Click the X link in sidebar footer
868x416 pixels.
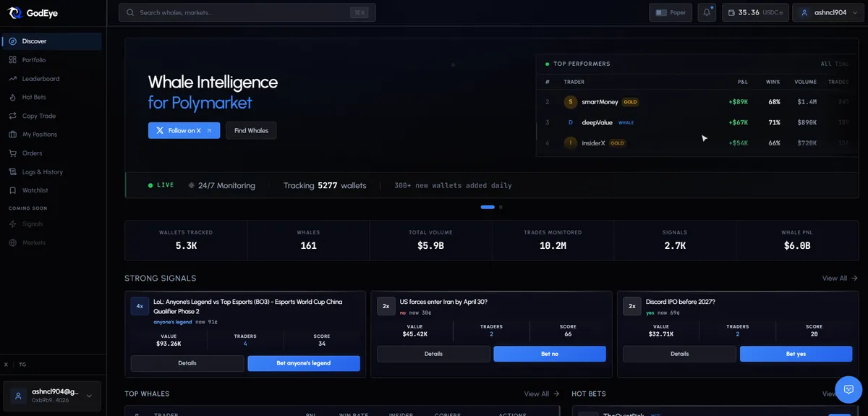point(6,365)
